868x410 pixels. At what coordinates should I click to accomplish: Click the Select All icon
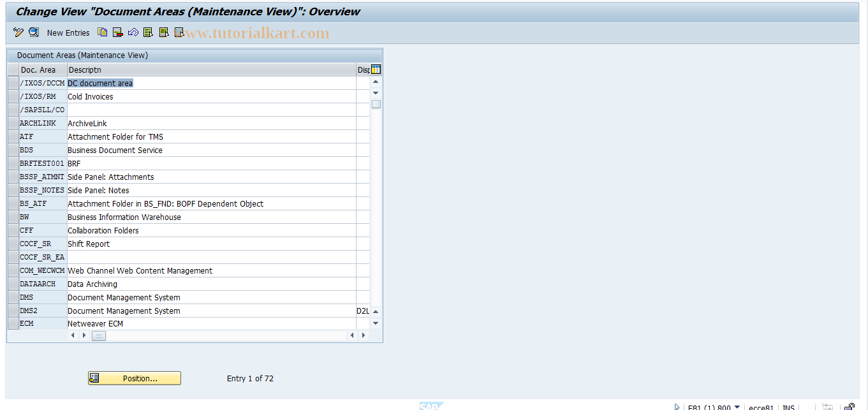[x=149, y=33]
